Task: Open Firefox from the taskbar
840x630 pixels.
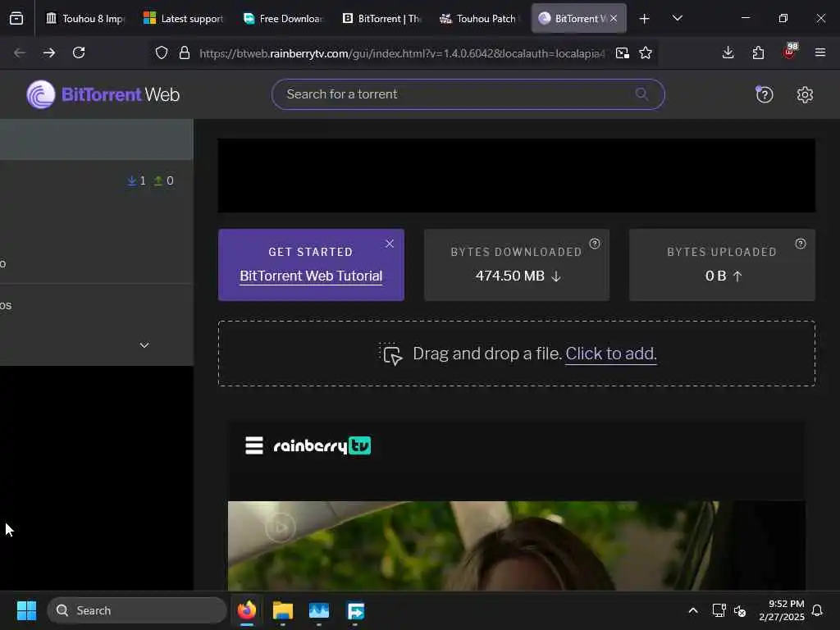Action: pos(246,610)
